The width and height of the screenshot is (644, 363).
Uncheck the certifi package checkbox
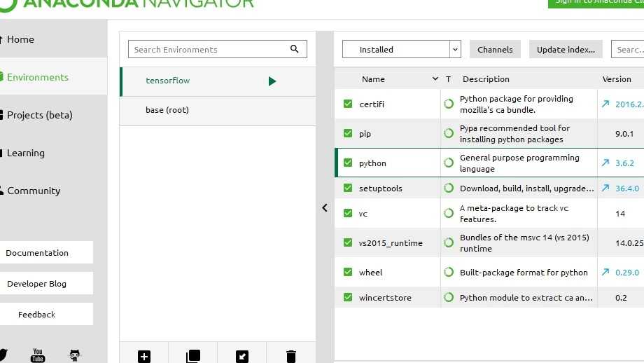tap(348, 104)
